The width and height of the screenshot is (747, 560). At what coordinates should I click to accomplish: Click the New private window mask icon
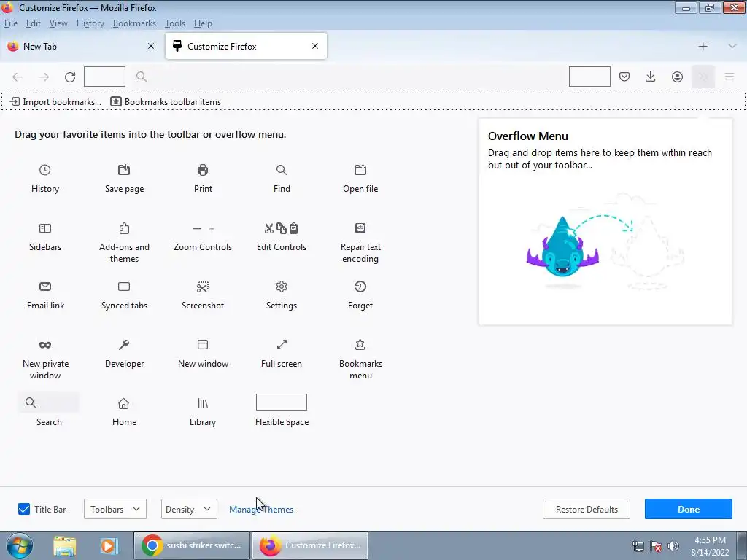(44, 345)
